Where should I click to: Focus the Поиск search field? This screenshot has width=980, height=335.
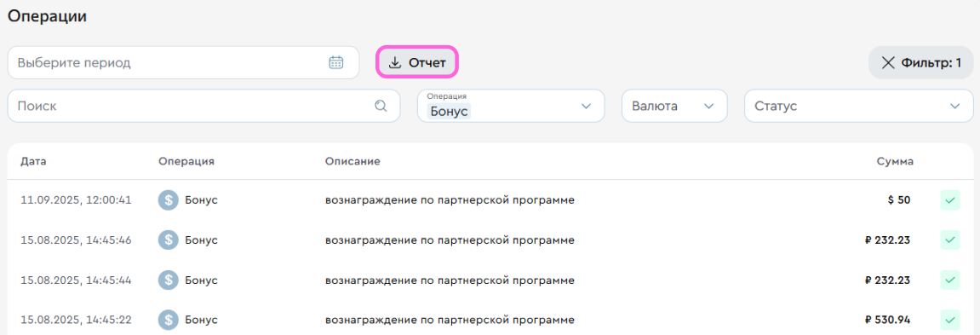(x=203, y=106)
